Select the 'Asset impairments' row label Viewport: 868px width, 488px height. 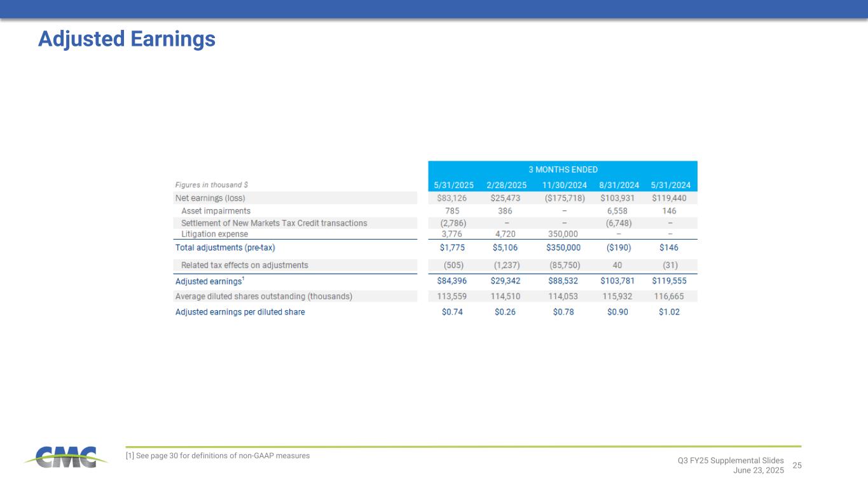pos(216,210)
